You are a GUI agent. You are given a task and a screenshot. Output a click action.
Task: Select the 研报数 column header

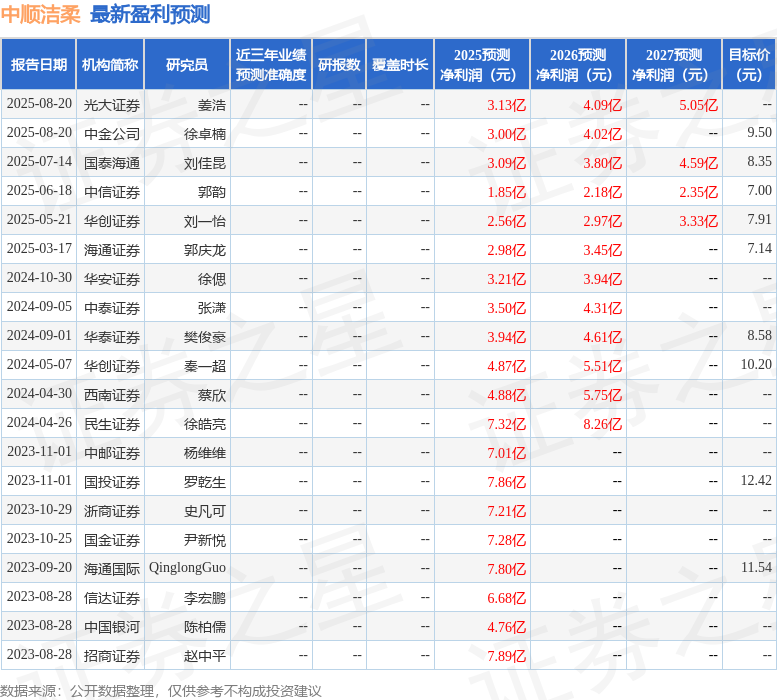339,64
